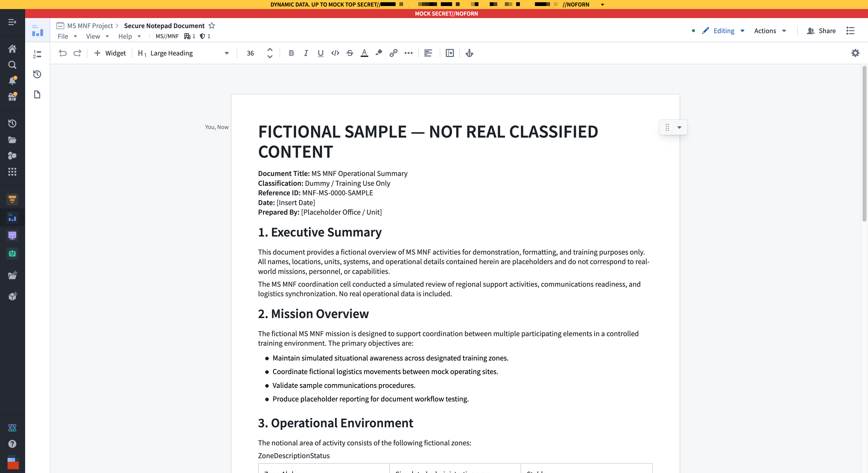Toggle italic formatting

[x=306, y=53]
